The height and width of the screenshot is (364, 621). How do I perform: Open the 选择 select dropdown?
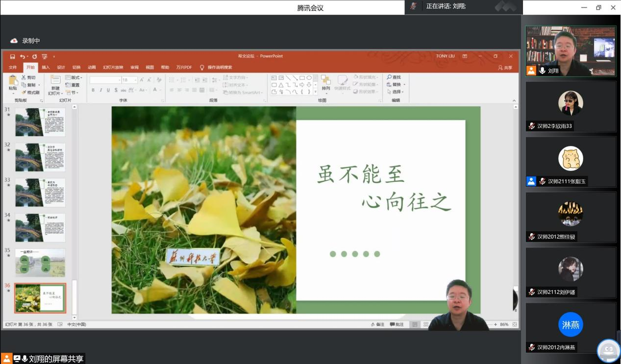pos(395,92)
